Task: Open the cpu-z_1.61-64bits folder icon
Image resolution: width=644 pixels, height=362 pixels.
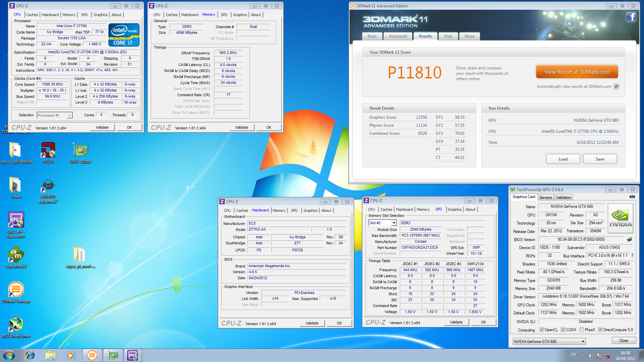Action: pyautogui.click(x=15, y=153)
